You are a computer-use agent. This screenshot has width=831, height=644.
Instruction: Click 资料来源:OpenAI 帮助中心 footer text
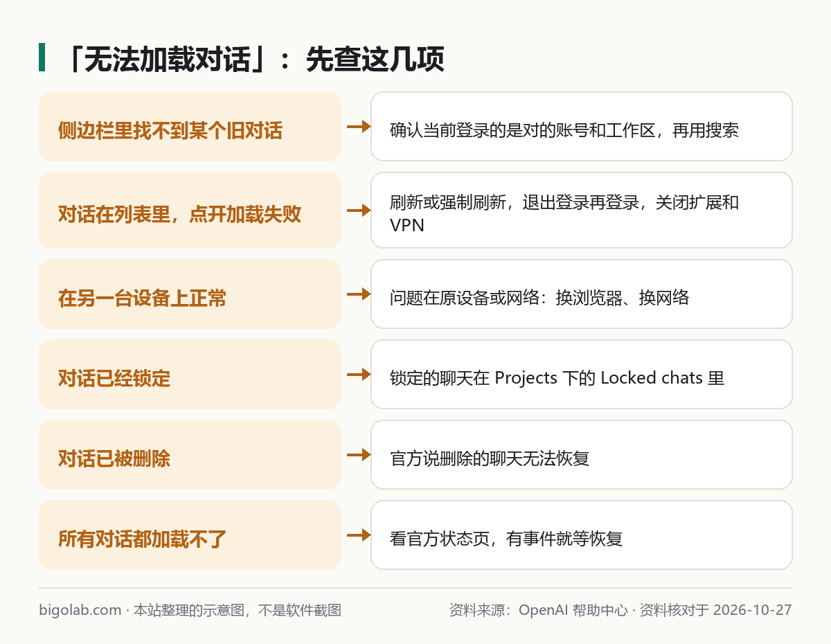point(538,610)
